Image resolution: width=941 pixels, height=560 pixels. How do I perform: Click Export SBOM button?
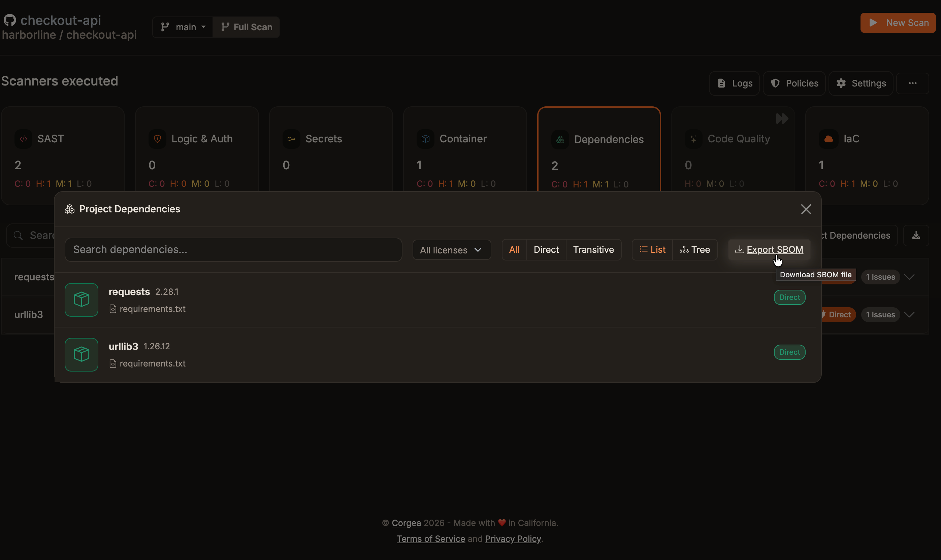769,249
